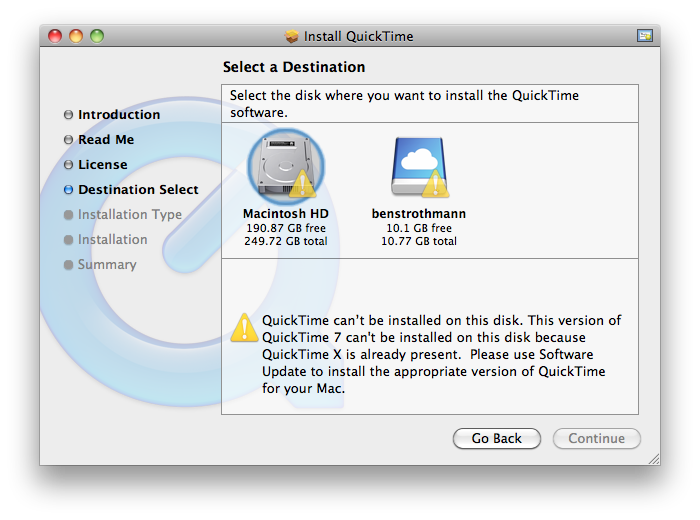The width and height of the screenshot is (700, 520).
Task: Go to the License step
Action: (96, 165)
